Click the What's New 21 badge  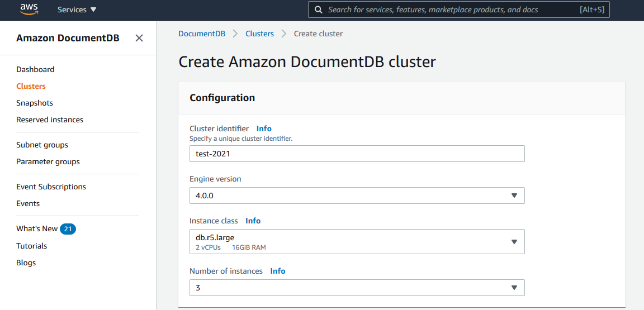point(68,229)
